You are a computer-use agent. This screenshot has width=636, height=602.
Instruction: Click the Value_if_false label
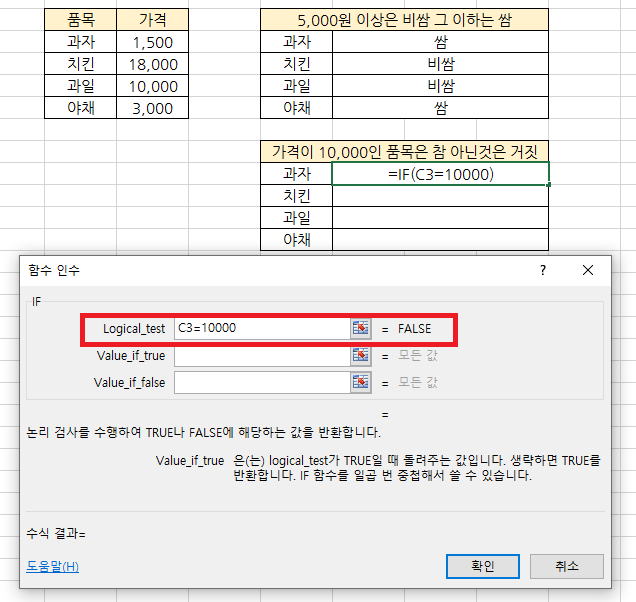point(129,383)
